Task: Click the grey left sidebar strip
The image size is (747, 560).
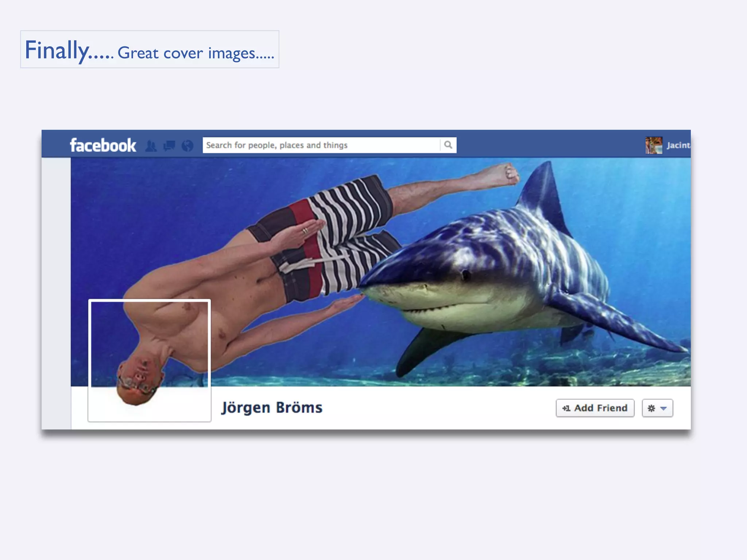Action: (56, 292)
